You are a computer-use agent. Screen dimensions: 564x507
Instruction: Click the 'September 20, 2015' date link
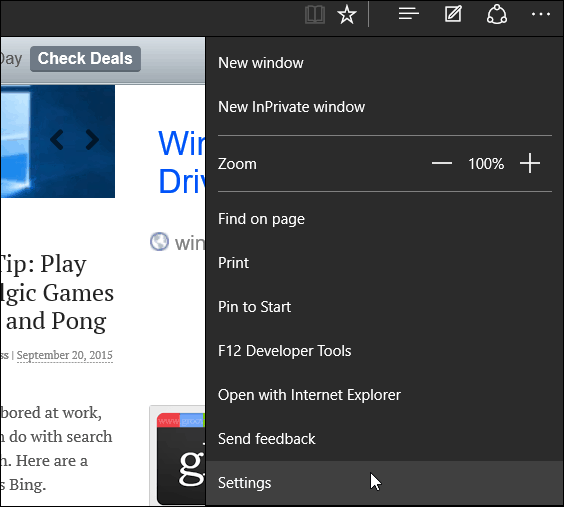65,355
